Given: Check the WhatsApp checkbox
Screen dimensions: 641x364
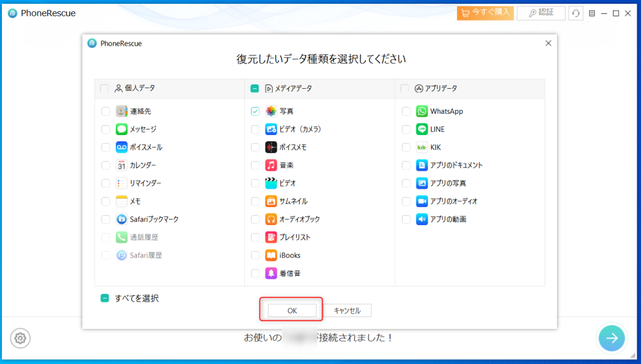Looking at the screenshot, I should pyautogui.click(x=406, y=111).
